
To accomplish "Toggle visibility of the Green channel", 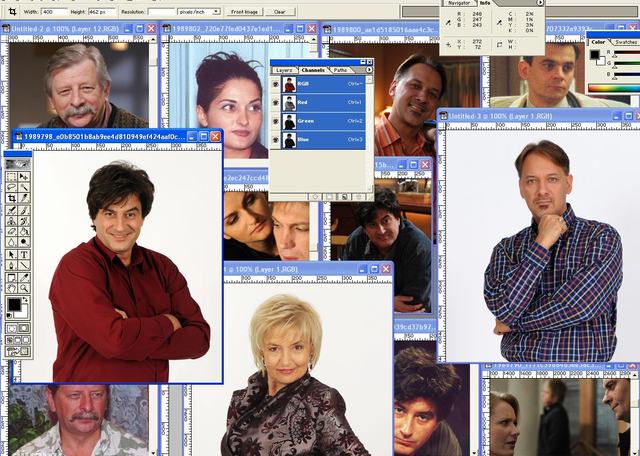I will point(276,121).
